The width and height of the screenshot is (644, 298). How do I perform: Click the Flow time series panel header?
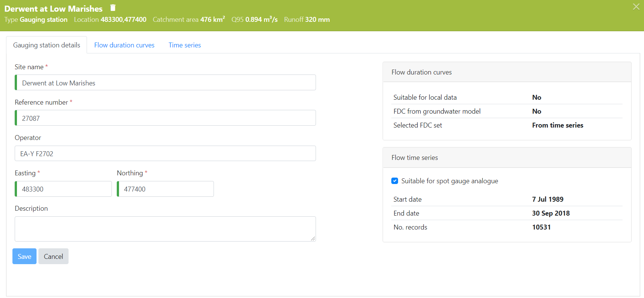click(507, 158)
